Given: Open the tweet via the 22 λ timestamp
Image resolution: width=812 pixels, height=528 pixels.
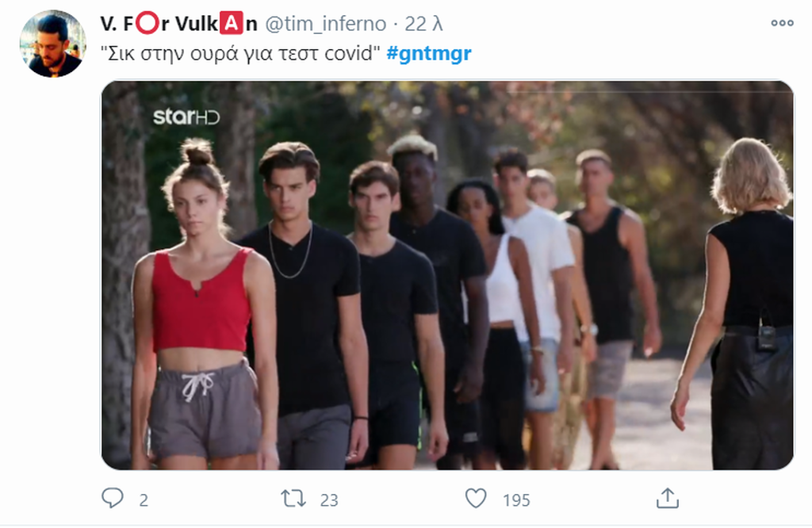Looking at the screenshot, I should tap(423, 24).
